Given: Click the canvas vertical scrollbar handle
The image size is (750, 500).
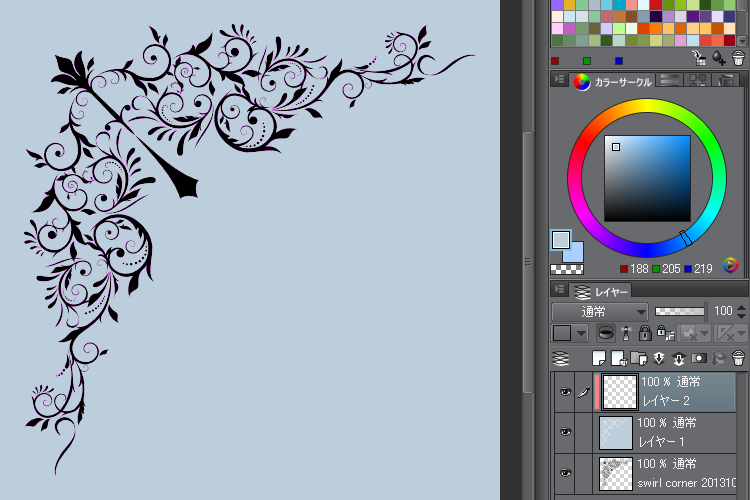Looking at the screenshot, I should (x=528, y=262).
